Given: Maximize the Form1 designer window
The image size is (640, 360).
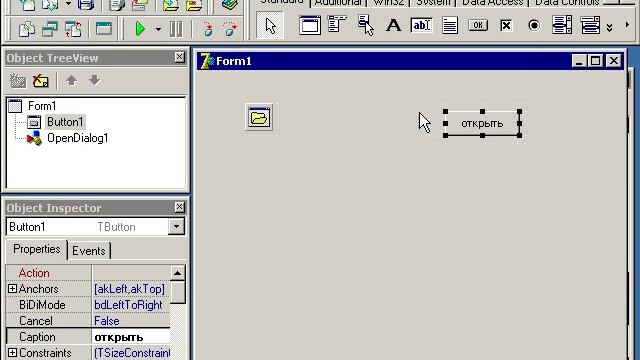Looking at the screenshot, I should (596, 61).
